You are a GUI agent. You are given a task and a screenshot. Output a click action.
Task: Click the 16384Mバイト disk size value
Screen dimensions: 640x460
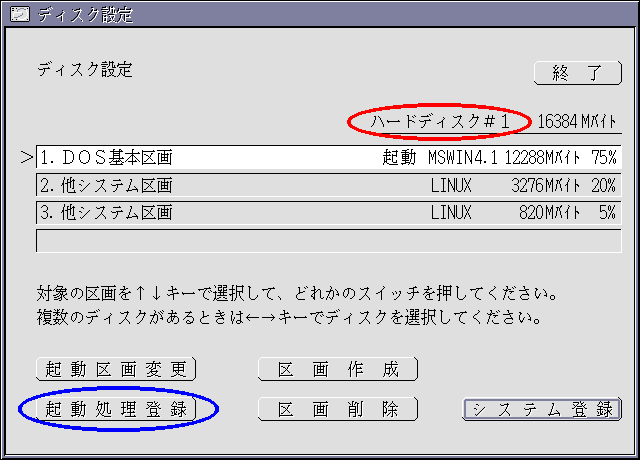(577, 121)
